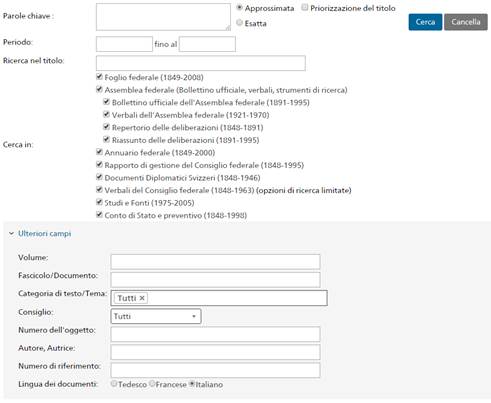Toggle Verbali dell'Assemblea federale (1921-1970)
The width and height of the screenshot is (491, 403).
pyautogui.click(x=106, y=114)
